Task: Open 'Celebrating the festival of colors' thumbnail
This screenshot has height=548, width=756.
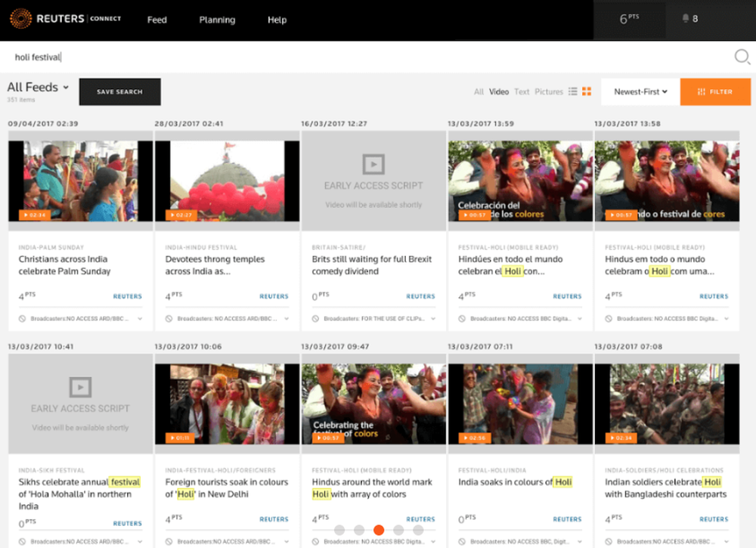Action: (x=373, y=404)
